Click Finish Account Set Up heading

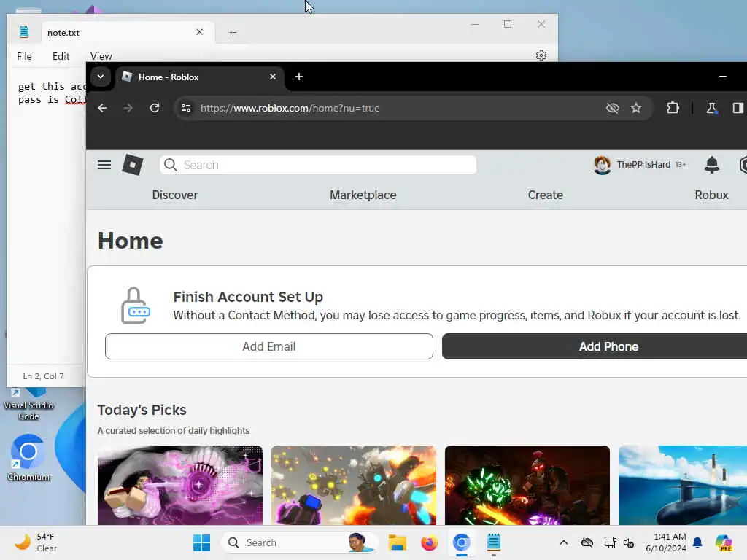click(248, 297)
